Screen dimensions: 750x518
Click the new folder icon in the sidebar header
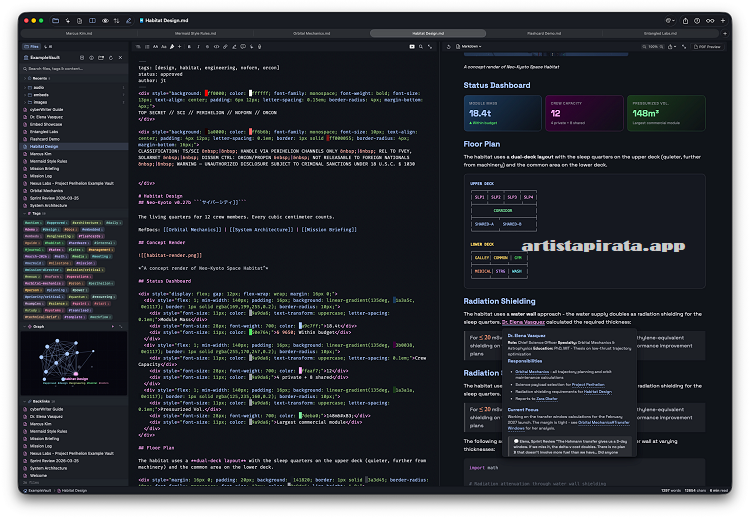[101, 57]
